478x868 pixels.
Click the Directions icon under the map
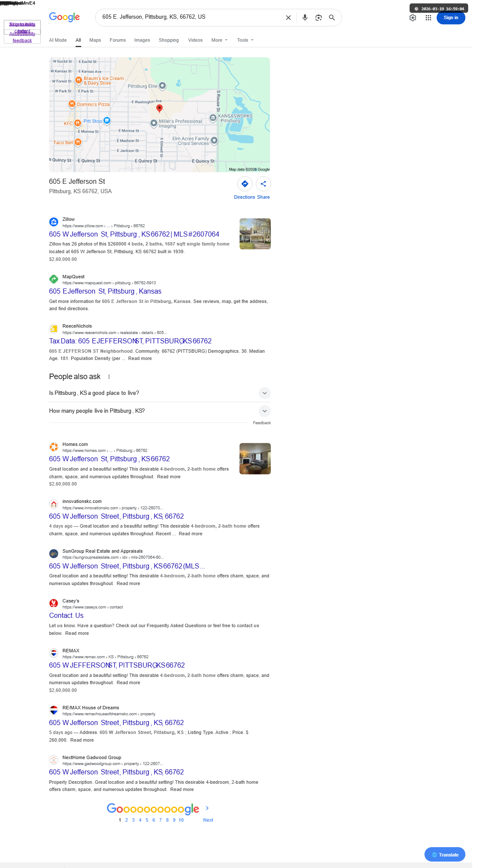click(x=245, y=184)
